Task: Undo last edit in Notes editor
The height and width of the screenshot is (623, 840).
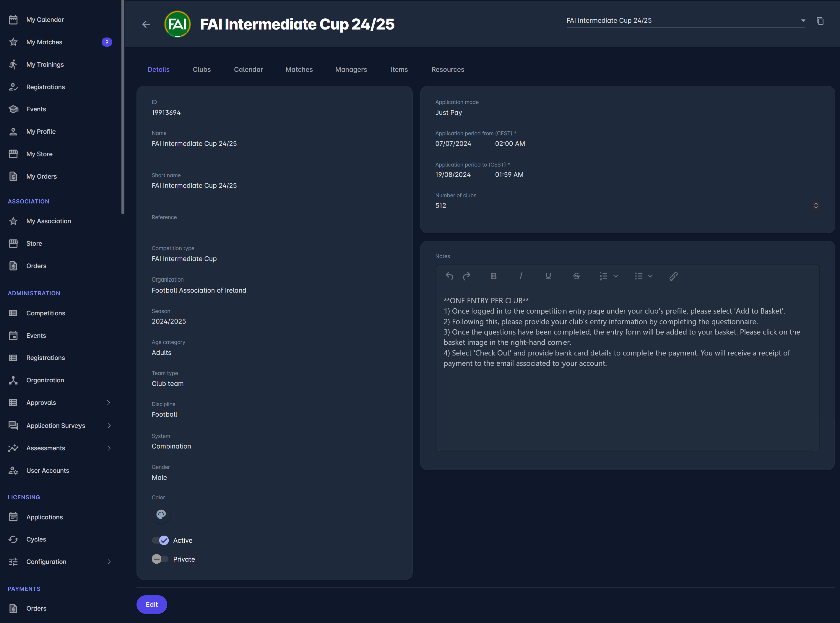Action: click(x=449, y=276)
